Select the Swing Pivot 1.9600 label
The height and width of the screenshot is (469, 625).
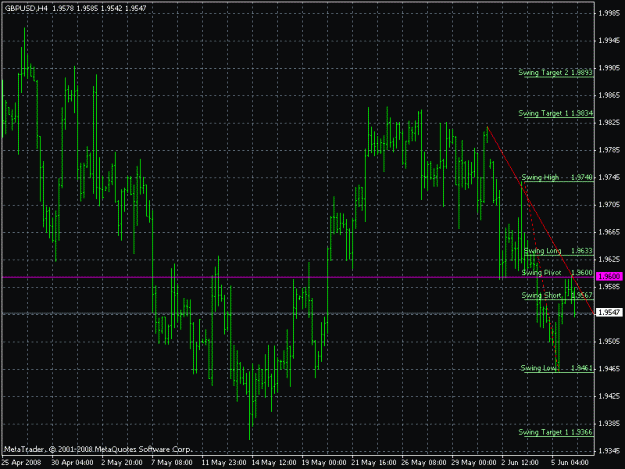point(557,273)
